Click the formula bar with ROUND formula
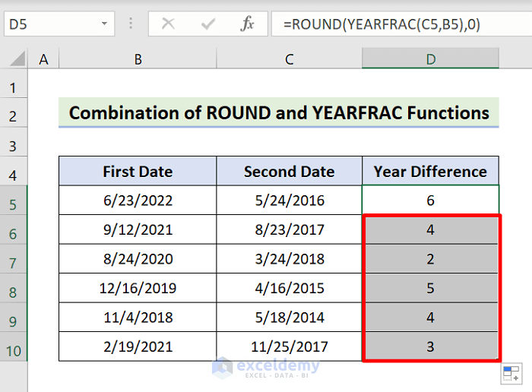Image resolution: width=532 pixels, height=392 pixels. point(401,24)
